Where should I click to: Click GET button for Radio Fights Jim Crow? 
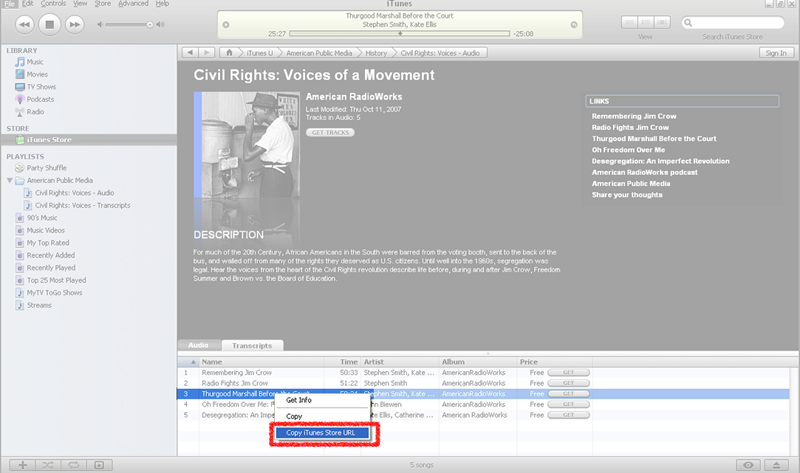coord(568,383)
